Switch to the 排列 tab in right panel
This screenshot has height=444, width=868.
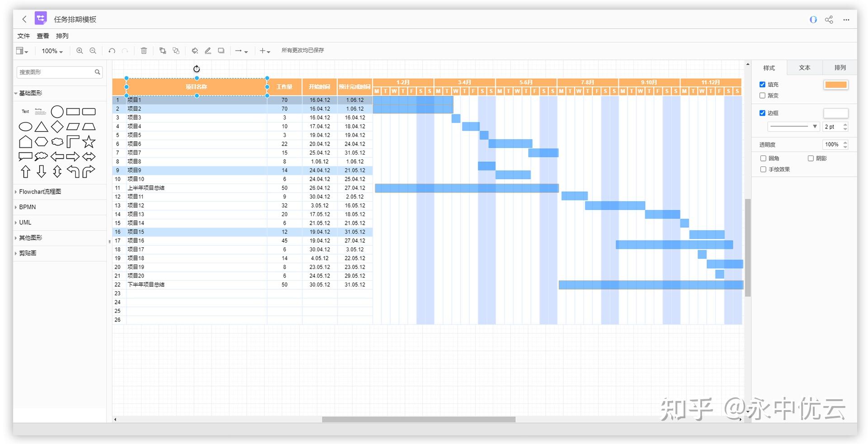point(840,68)
